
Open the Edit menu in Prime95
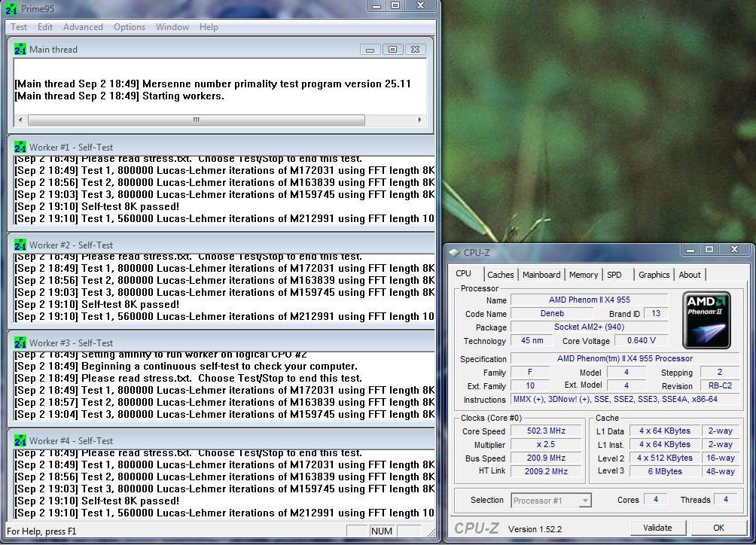coord(45,27)
